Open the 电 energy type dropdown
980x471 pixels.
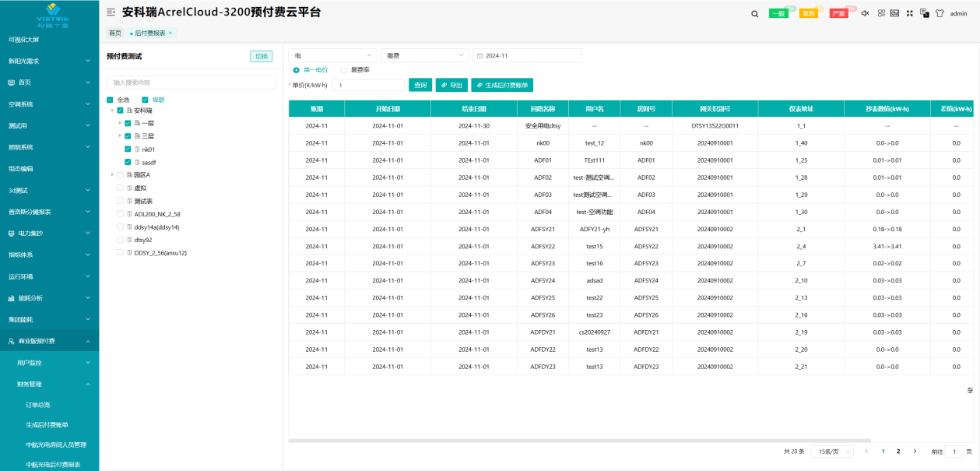[332, 56]
